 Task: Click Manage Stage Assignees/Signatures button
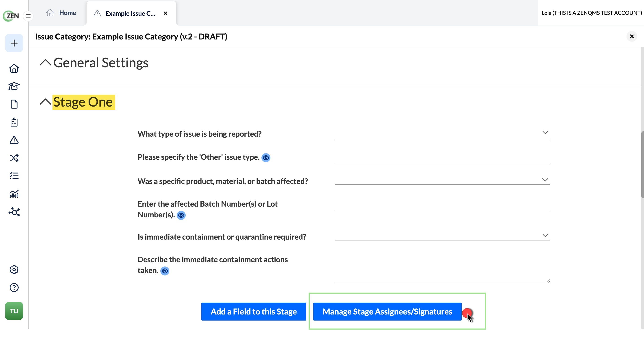point(387,312)
